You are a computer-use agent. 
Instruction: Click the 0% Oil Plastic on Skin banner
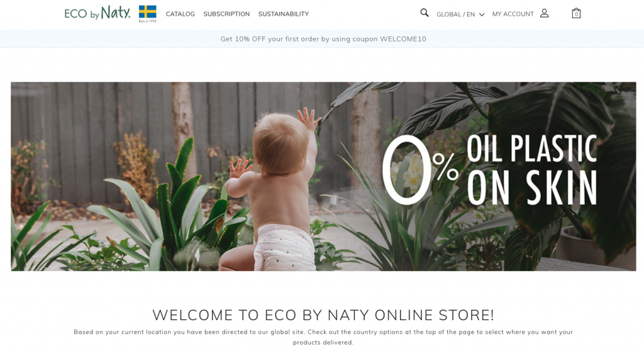323,176
